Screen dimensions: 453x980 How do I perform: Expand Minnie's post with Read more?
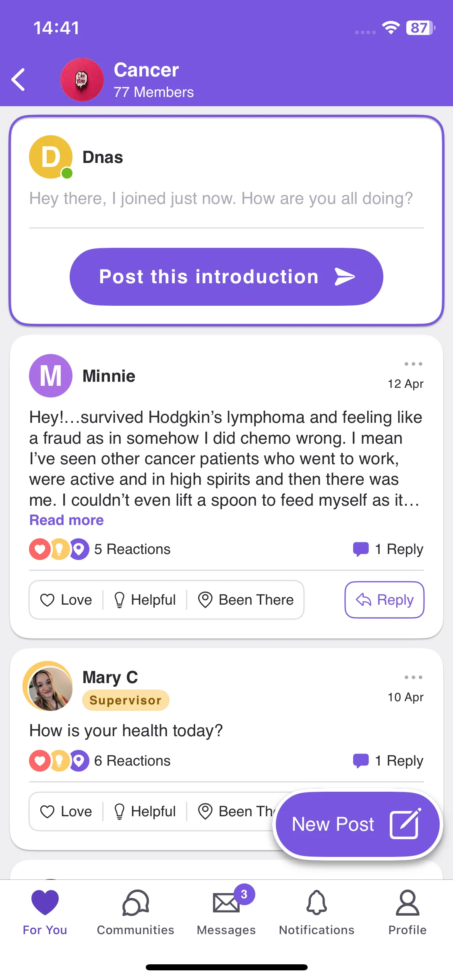[x=67, y=520]
